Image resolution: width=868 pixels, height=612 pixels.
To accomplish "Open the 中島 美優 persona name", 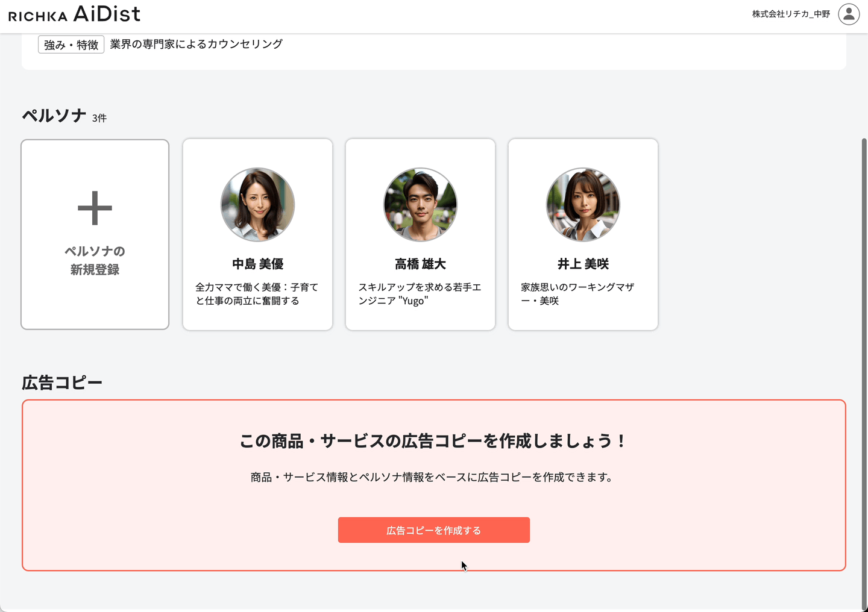I will coord(257,264).
